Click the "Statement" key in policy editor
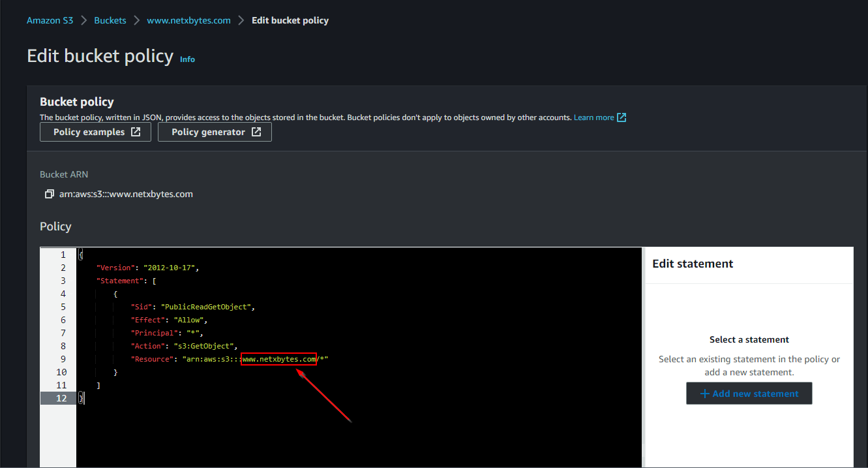The image size is (868, 468). point(121,281)
